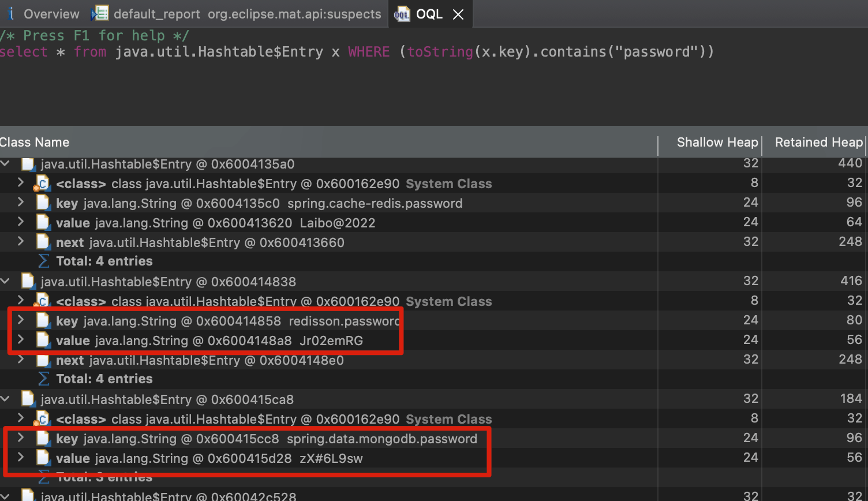Open the default_report suspects tab
The width and height of the screenshot is (868, 501).
coord(237,14)
